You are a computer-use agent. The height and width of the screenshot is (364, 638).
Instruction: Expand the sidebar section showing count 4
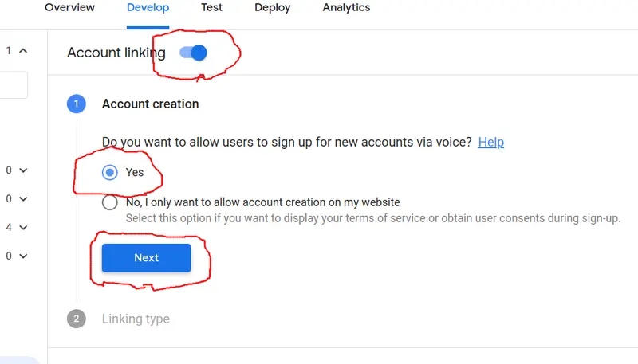pos(23,228)
